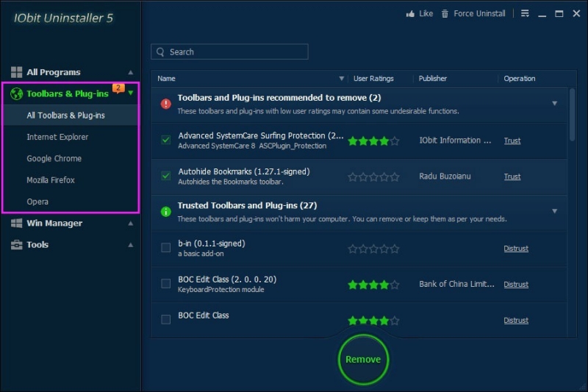Click the Force Uninstall trash icon

(445, 14)
